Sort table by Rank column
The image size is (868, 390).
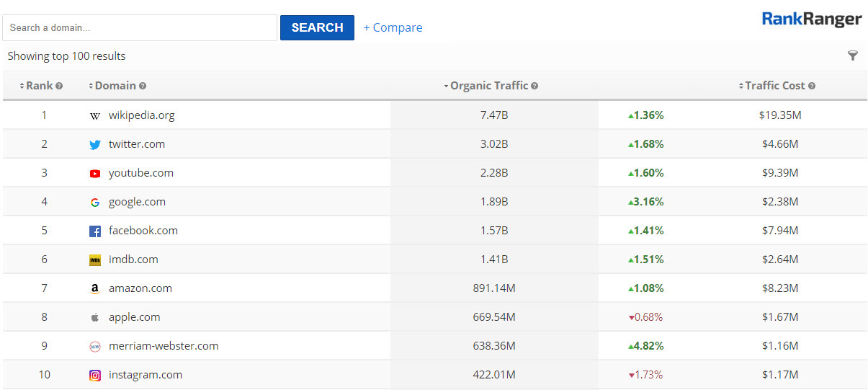click(39, 86)
